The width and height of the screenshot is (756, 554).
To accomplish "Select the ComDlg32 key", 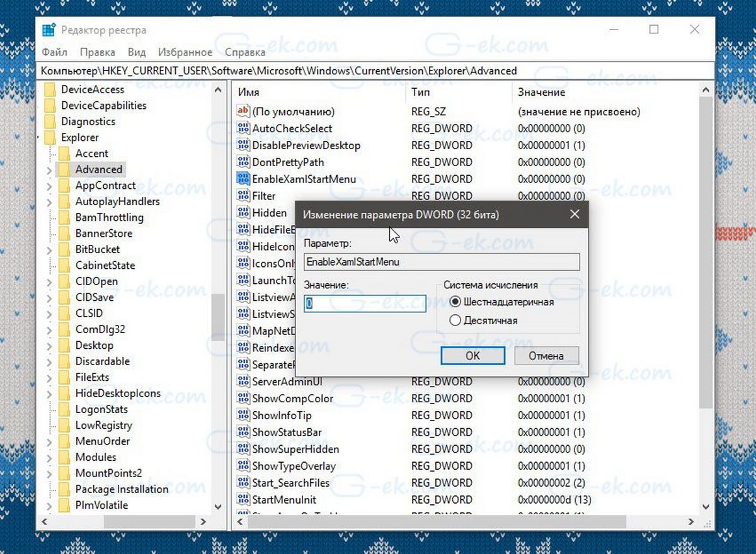I will coord(100,329).
